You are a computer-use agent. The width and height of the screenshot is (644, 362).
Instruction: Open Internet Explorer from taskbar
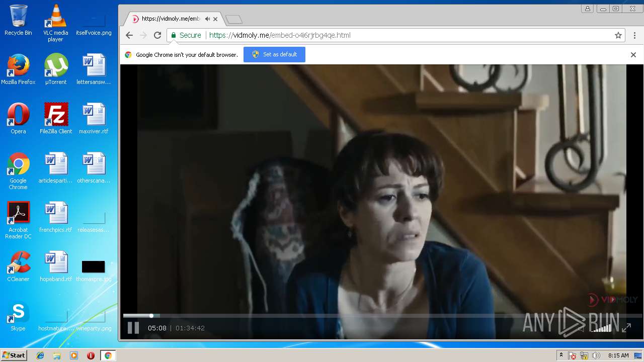pos(40,355)
